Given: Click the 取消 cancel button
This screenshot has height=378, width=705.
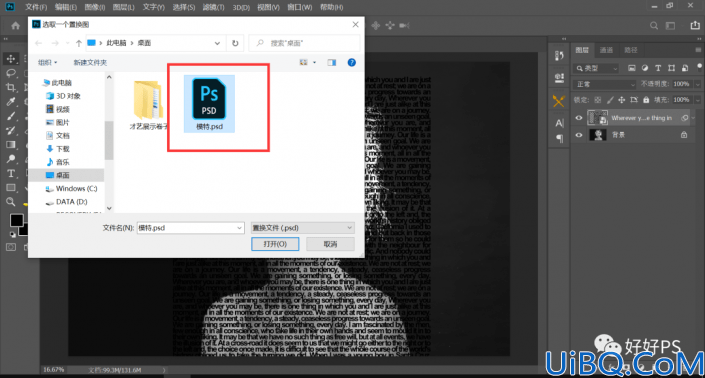Looking at the screenshot, I should pos(330,244).
